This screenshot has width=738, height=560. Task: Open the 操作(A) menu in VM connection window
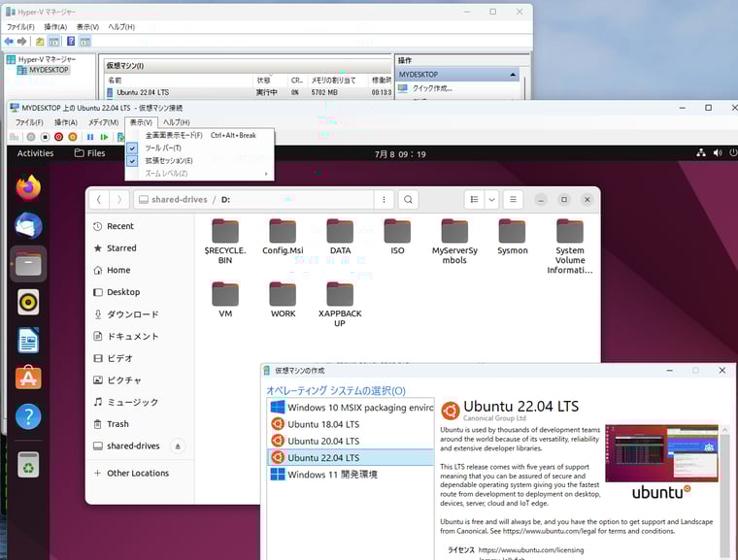(65, 122)
